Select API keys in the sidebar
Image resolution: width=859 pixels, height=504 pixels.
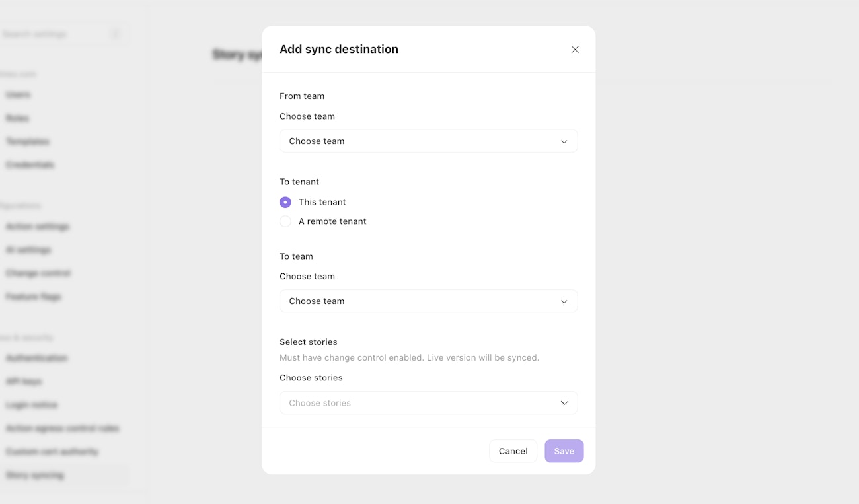(x=24, y=381)
